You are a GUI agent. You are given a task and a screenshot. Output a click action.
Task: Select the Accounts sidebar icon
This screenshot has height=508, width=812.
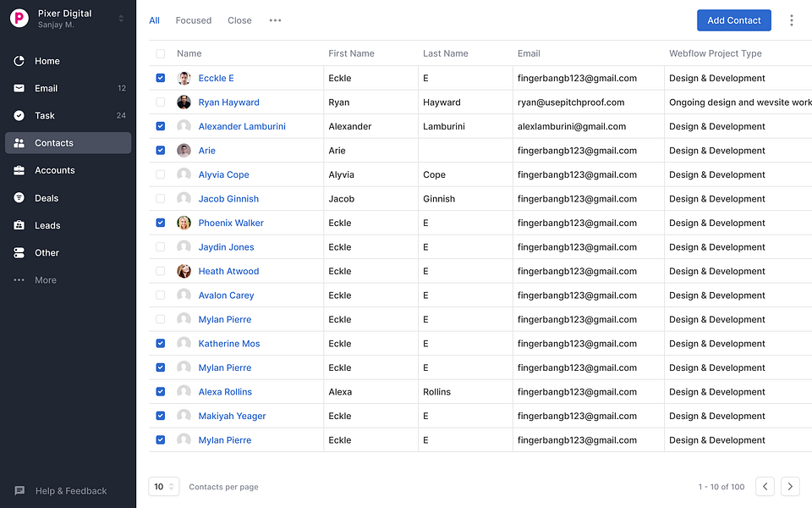(19, 170)
